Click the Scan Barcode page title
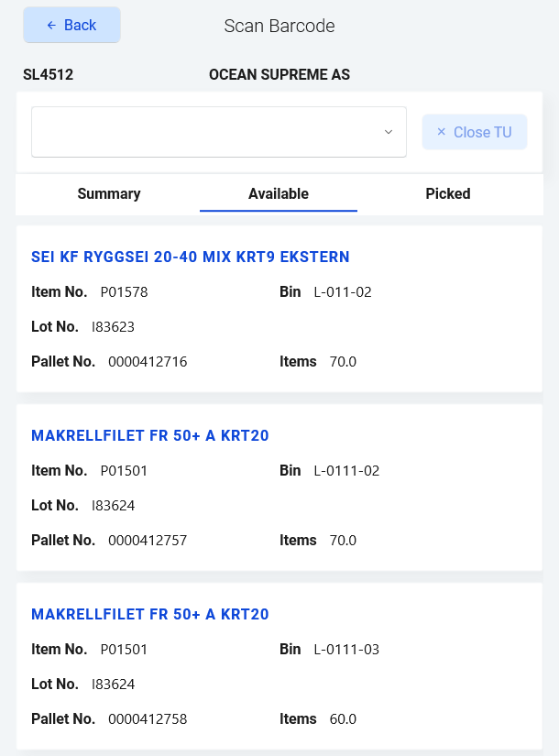 tap(279, 26)
